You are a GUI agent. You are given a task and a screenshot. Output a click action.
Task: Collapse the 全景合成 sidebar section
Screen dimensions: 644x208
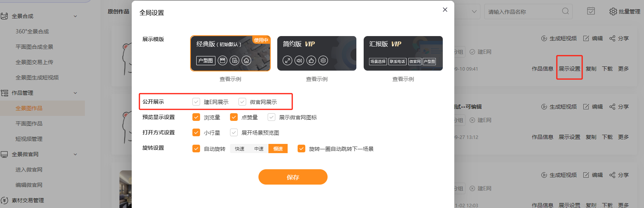[x=75, y=16]
